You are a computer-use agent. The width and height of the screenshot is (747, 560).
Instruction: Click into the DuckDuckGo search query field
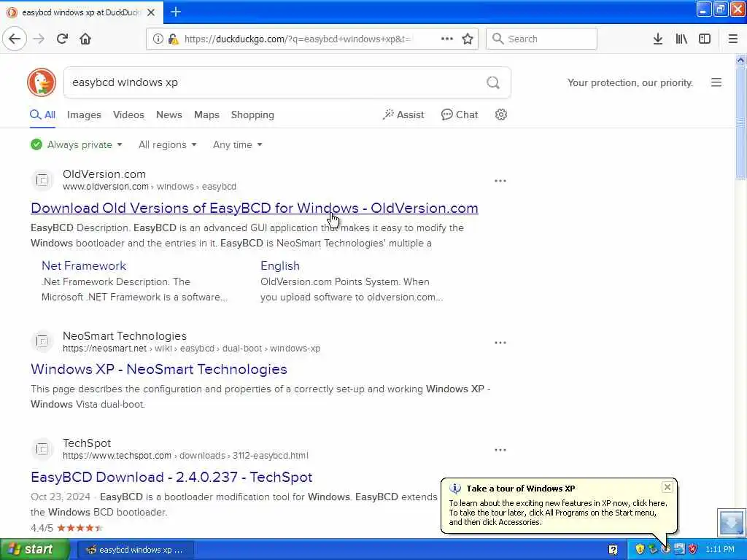(276, 82)
